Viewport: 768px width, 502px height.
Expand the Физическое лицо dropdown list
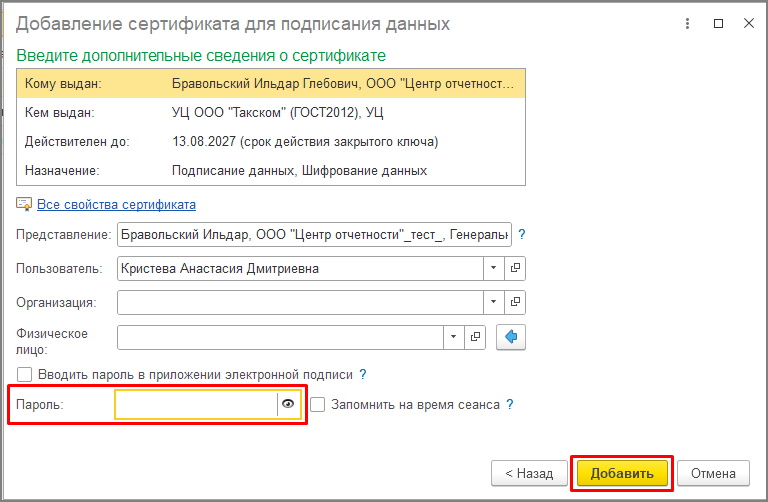tap(454, 337)
